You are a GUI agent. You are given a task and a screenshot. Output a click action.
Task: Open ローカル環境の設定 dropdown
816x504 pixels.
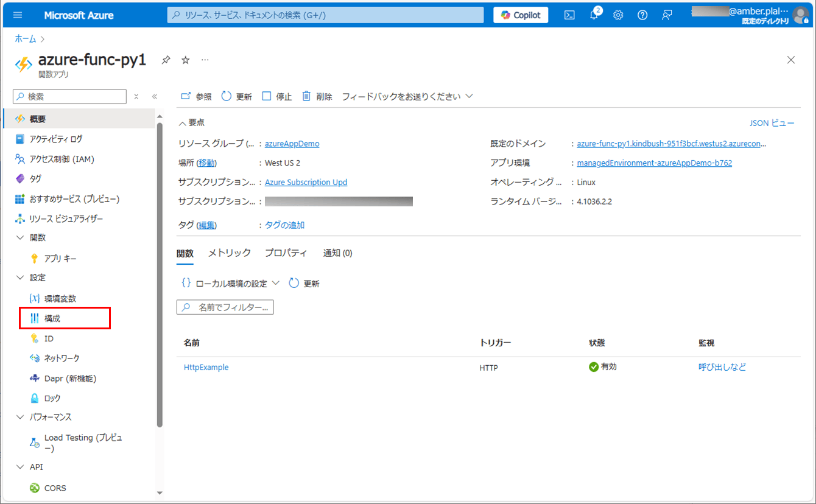[230, 283]
